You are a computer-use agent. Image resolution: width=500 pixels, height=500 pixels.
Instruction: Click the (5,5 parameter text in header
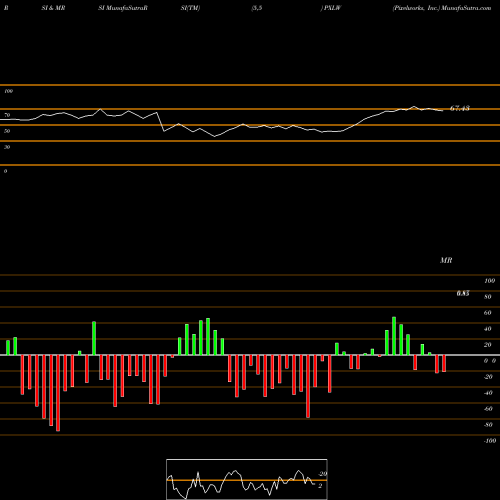[257, 8]
